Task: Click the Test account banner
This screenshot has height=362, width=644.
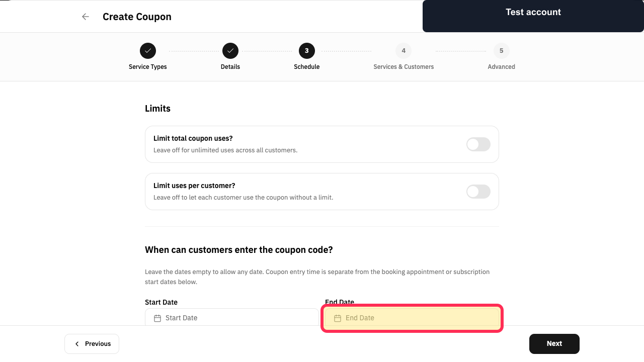Action: click(x=533, y=16)
